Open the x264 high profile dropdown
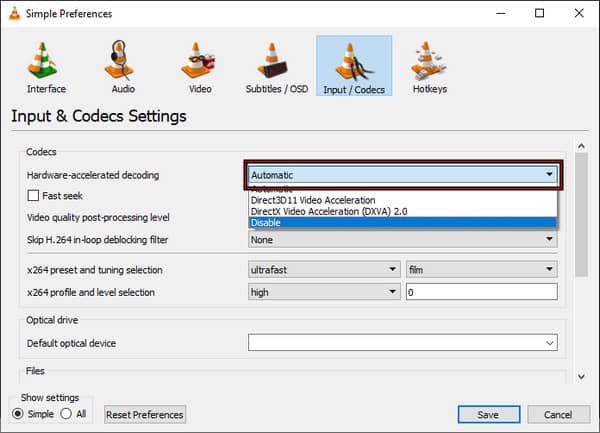This screenshot has width=600, height=433. (324, 292)
